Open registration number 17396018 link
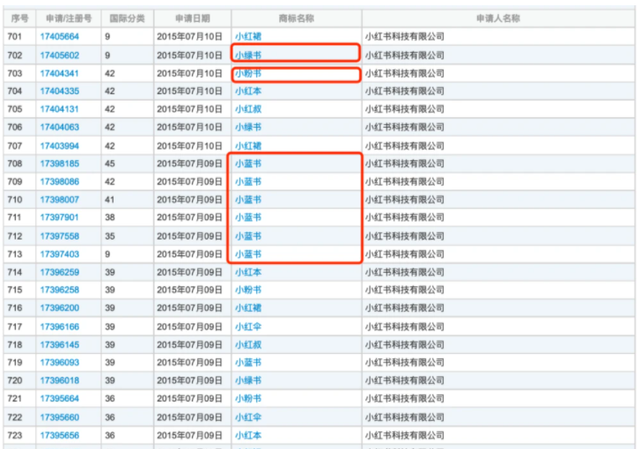 coord(59,380)
